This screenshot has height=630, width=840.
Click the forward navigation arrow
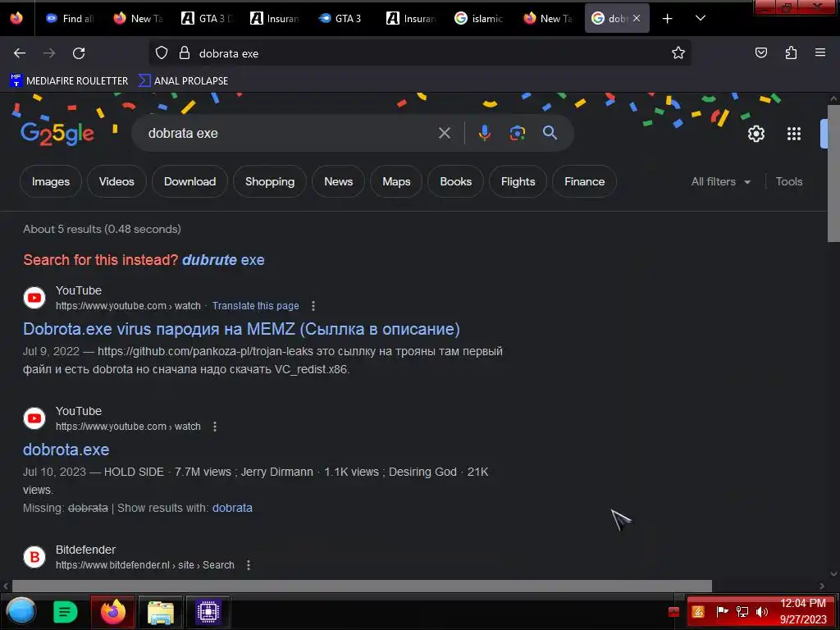[x=49, y=53]
